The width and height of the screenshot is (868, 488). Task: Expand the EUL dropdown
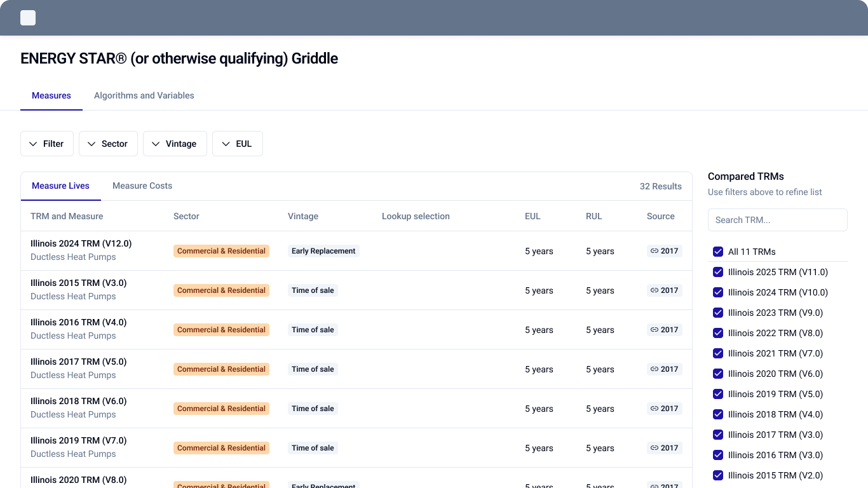[238, 144]
